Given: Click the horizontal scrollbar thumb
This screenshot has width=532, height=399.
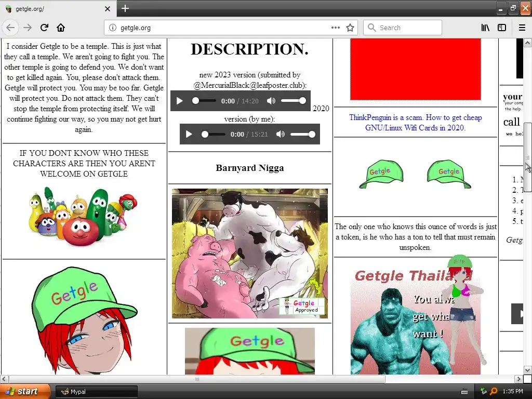Looking at the screenshot, I should coord(197,379).
